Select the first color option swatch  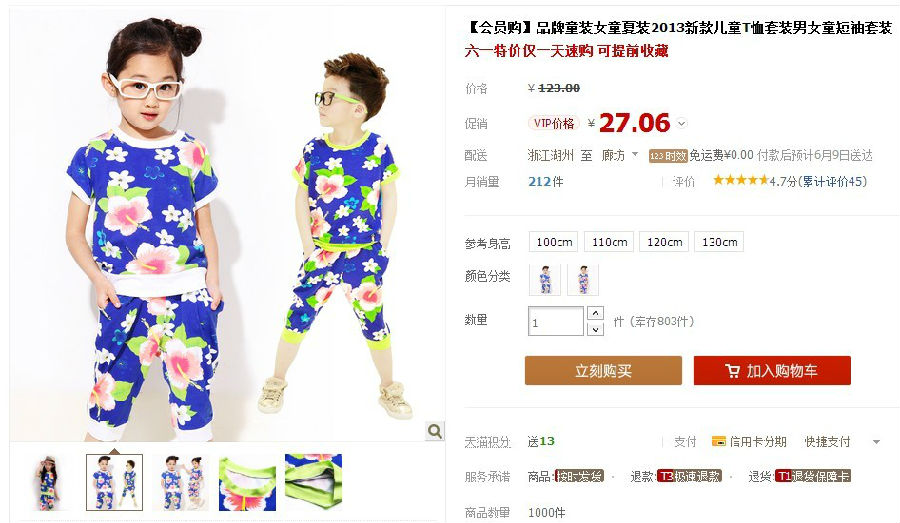pyautogui.click(x=545, y=280)
